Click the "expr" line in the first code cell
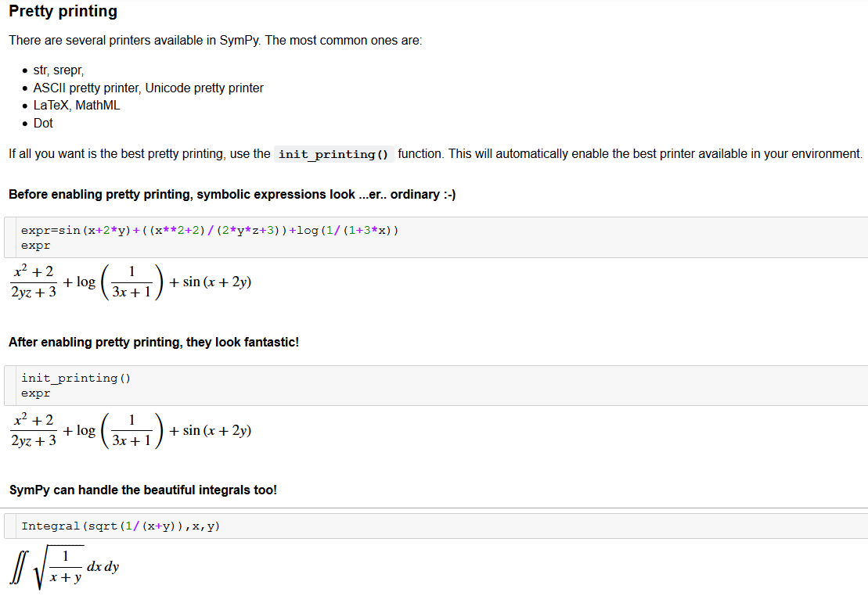The height and width of the screenshot is (596, 868). point(35,246)
